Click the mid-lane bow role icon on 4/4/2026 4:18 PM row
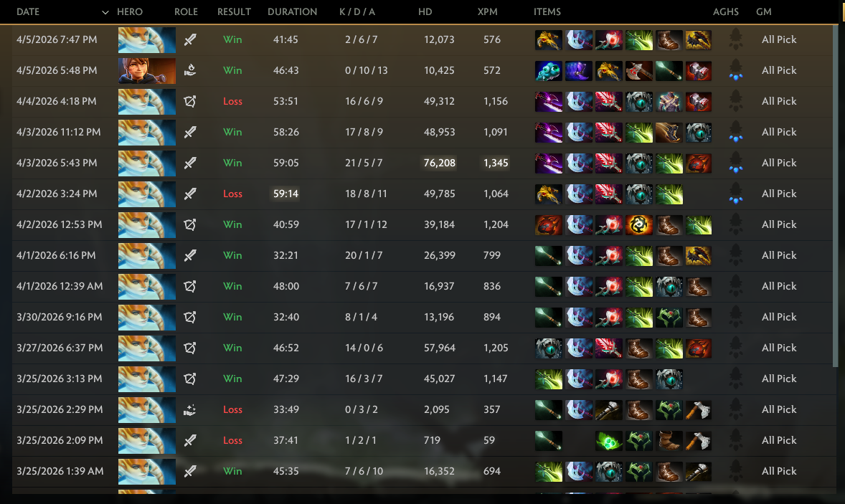Screen dimensions: 845x504 tap(189, 101)
